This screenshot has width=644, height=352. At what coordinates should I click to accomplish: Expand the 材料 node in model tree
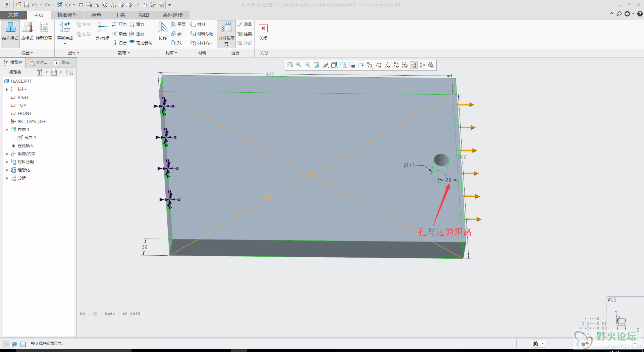pyautogui.click(x=7, y=89)
